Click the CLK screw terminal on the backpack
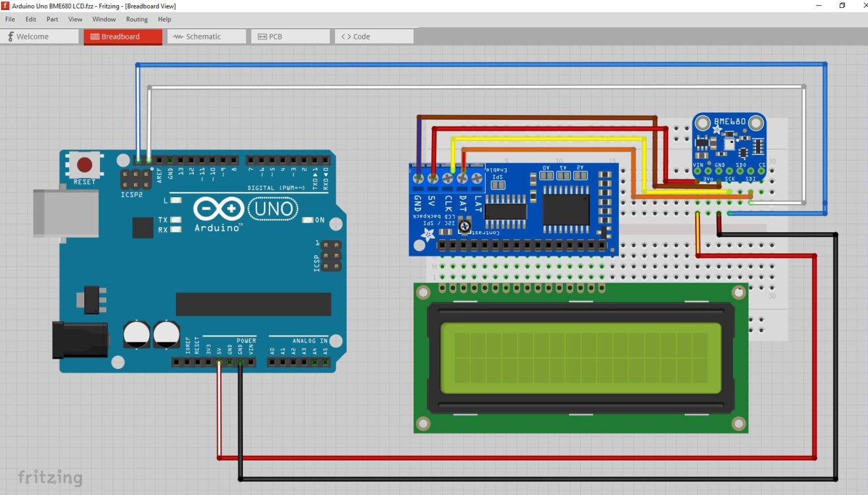Screen dimensions: 868x495 448,178
